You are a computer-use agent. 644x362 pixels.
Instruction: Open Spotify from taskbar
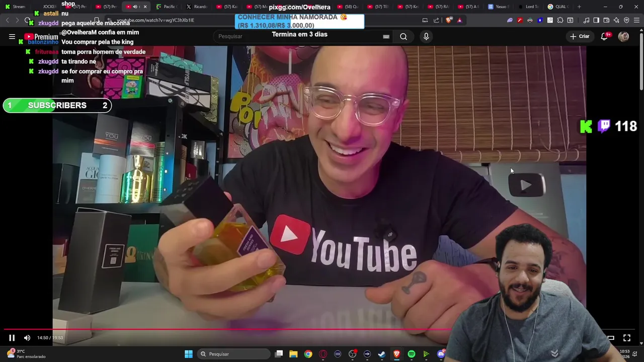pos(412,354)
